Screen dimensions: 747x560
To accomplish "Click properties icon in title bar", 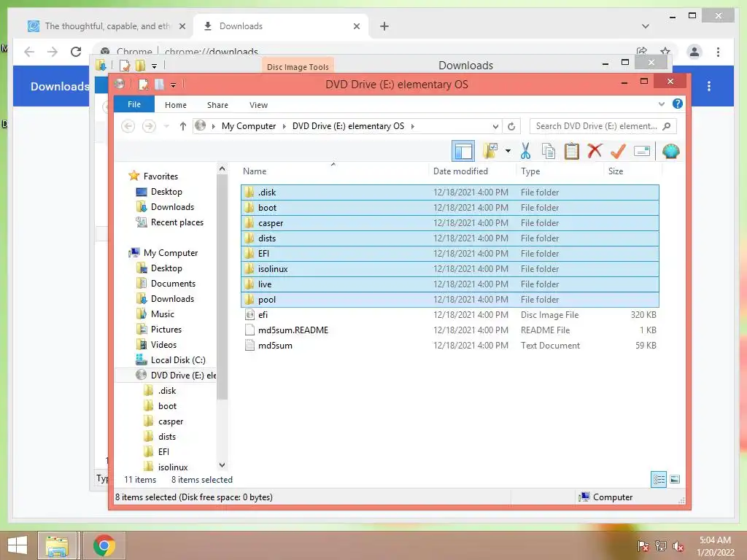I will click(x=143, y=85).
